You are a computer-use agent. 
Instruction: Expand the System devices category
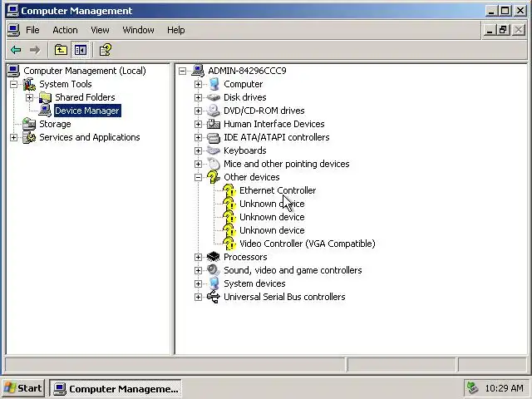tap(198, 283)
